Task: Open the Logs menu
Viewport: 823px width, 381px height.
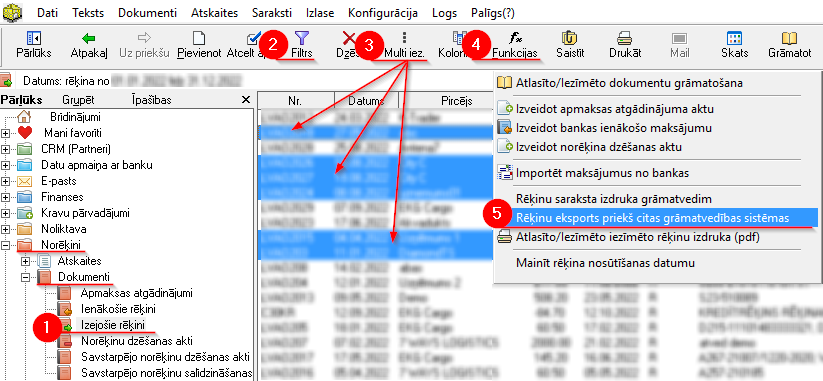Action: (445, 13)
